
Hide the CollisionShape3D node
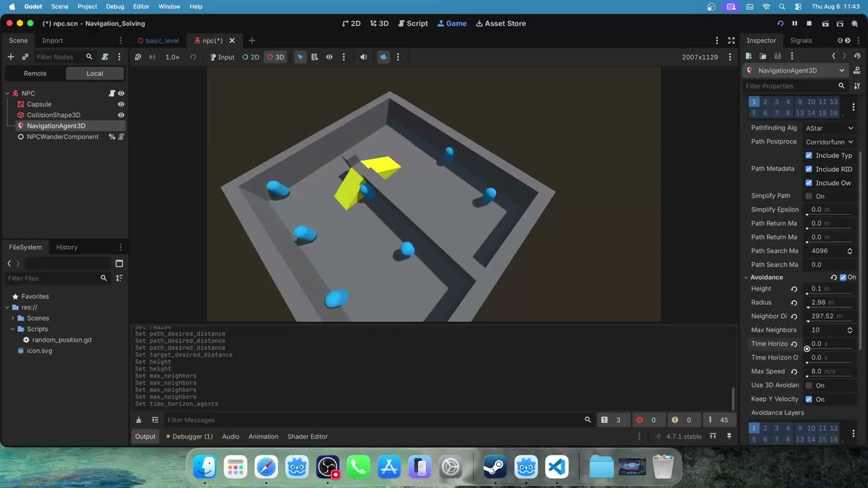tap(121, 115)
